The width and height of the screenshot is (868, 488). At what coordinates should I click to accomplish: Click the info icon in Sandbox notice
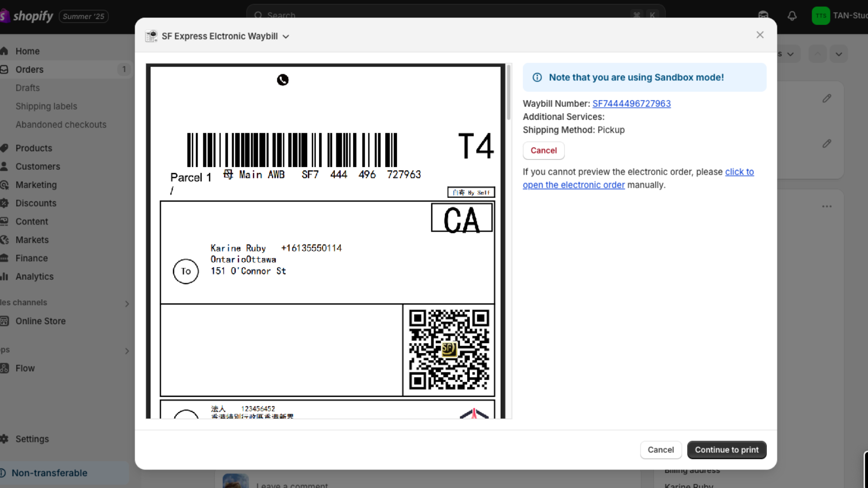point(537,78)
